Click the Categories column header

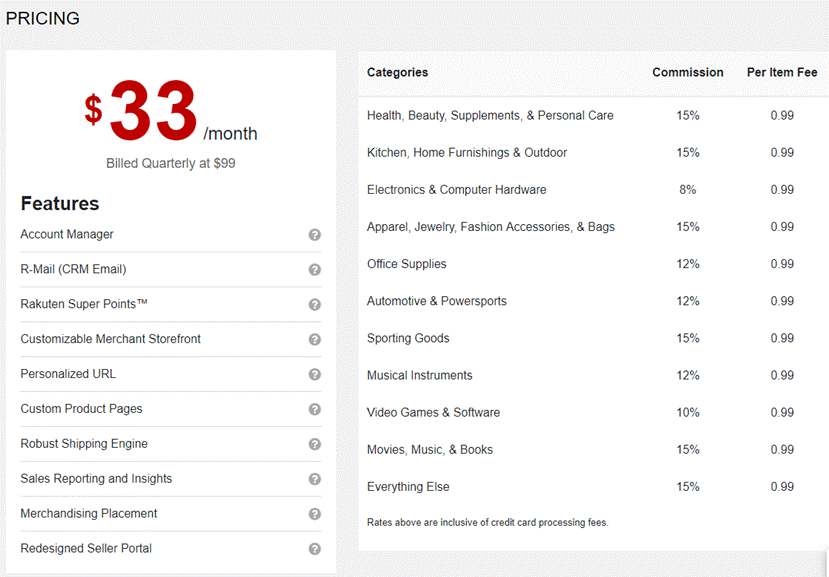pos(397,73)
